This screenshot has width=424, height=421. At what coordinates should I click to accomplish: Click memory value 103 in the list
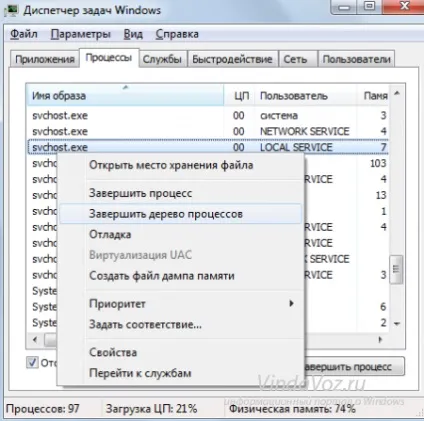point(378,163)
